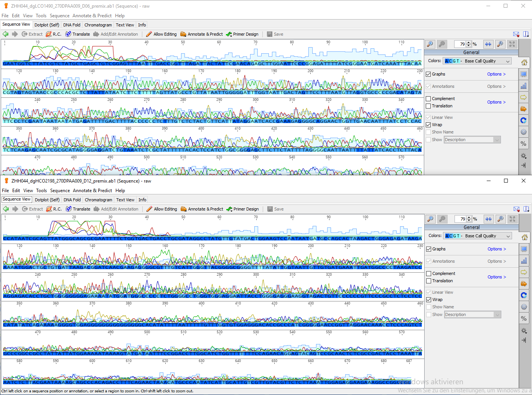532x395 pixels.
Task: Enable Complement checkbox in bottom window
Action: click(429, 274)
